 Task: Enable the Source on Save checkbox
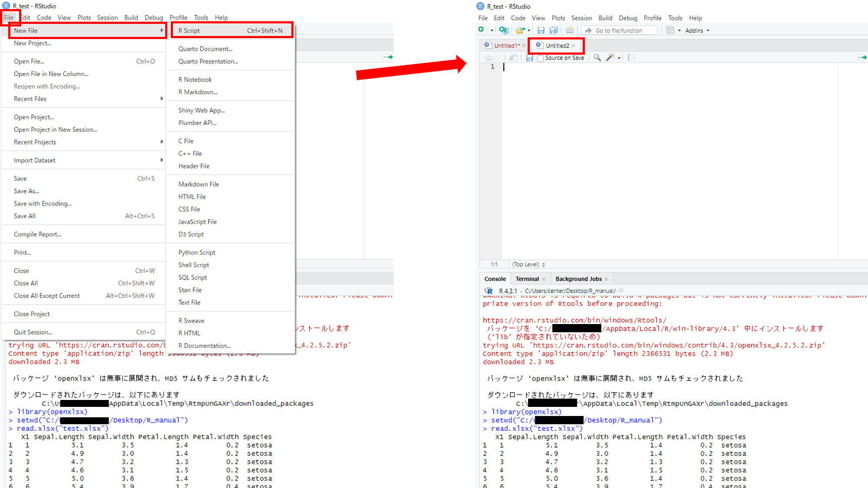(541, 58)
